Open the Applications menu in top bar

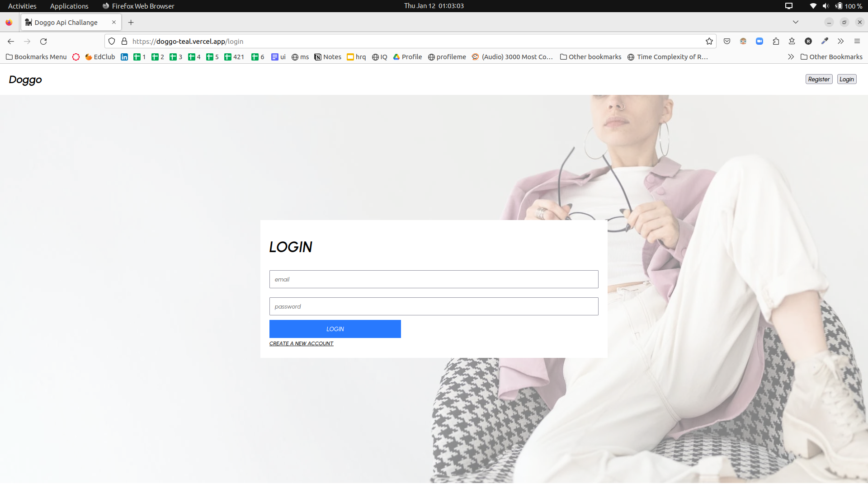[69, 6]
